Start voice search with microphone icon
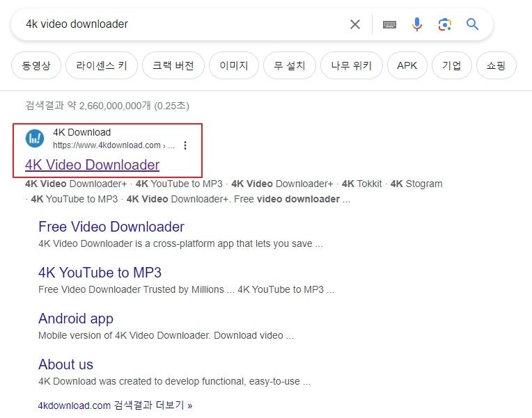 click(x=417, y=24)
